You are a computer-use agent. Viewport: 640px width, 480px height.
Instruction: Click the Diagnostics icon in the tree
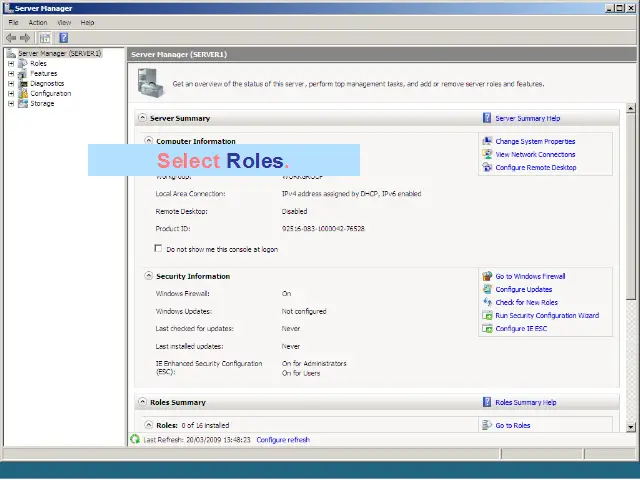[x=23, y=84]
